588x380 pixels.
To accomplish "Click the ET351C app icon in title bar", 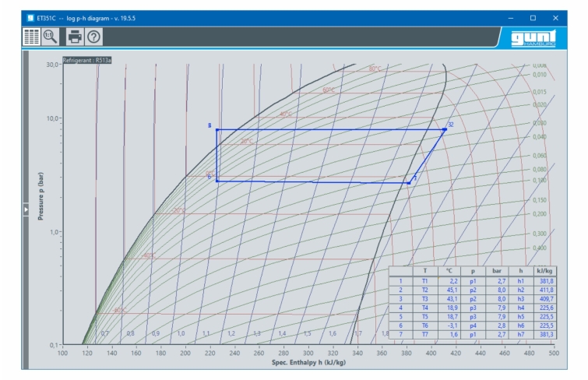I will coord(30,18).
